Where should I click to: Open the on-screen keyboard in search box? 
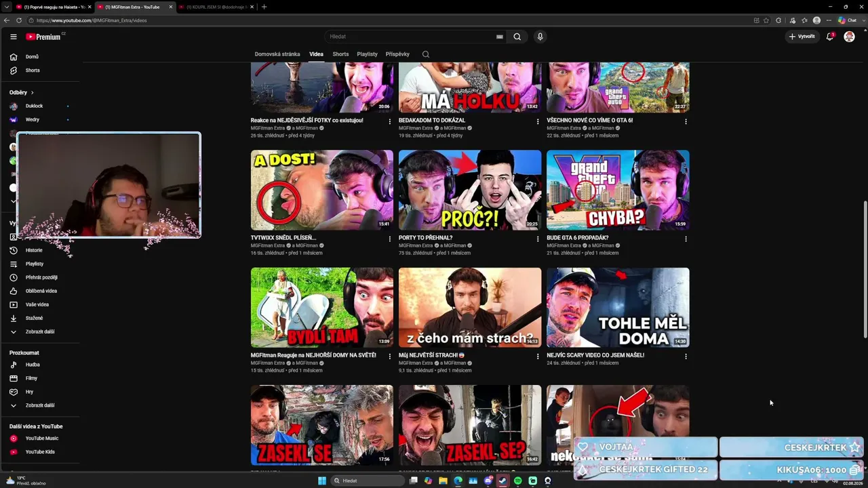500,37
